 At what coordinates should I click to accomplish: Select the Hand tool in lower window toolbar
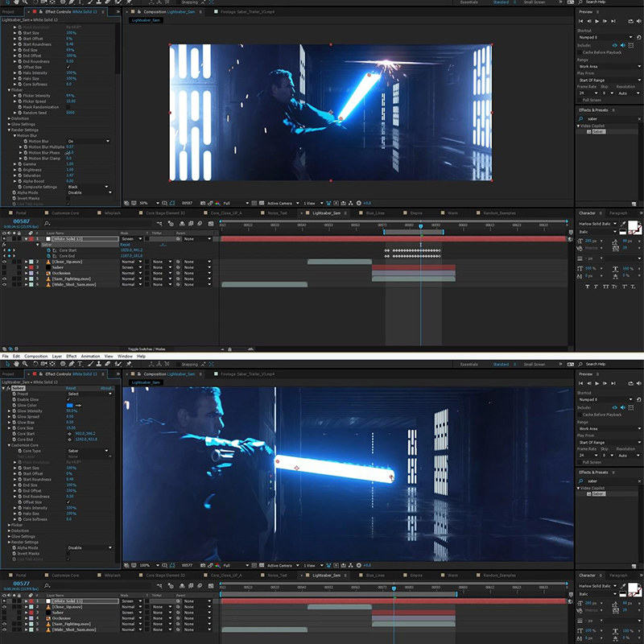tap(16, 364)
